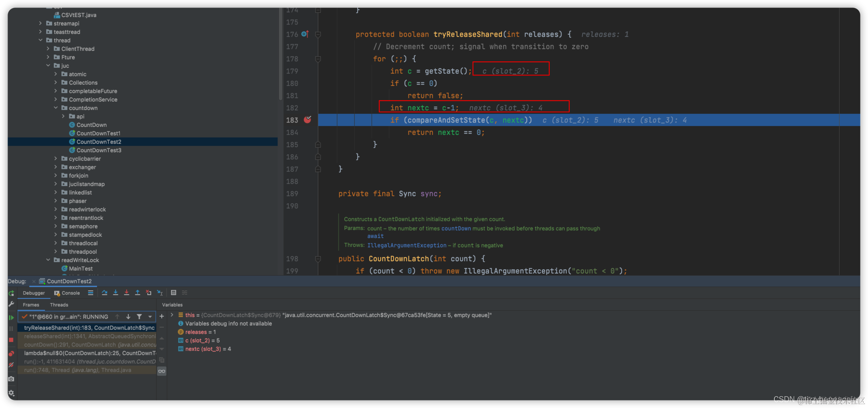
Task: Collapse the thread folder
Action: (41, 40)
